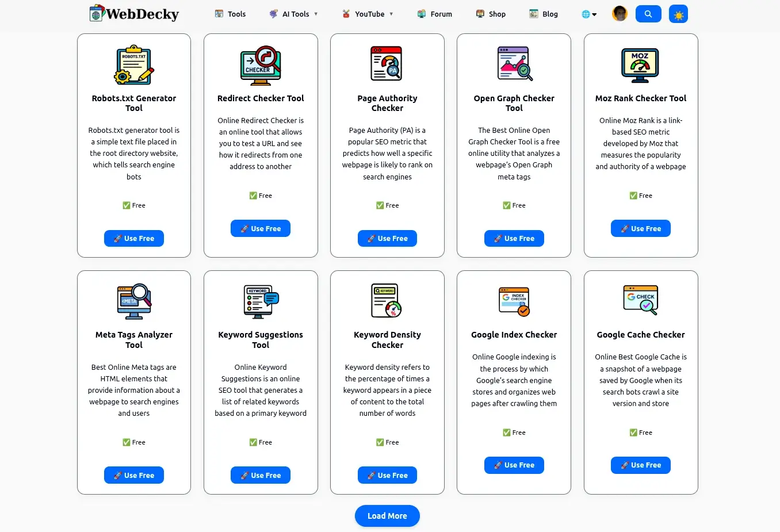Click Load More to show additional tools
The height and width of the screenshot is (532, 780).
click(x=387, y=515)
